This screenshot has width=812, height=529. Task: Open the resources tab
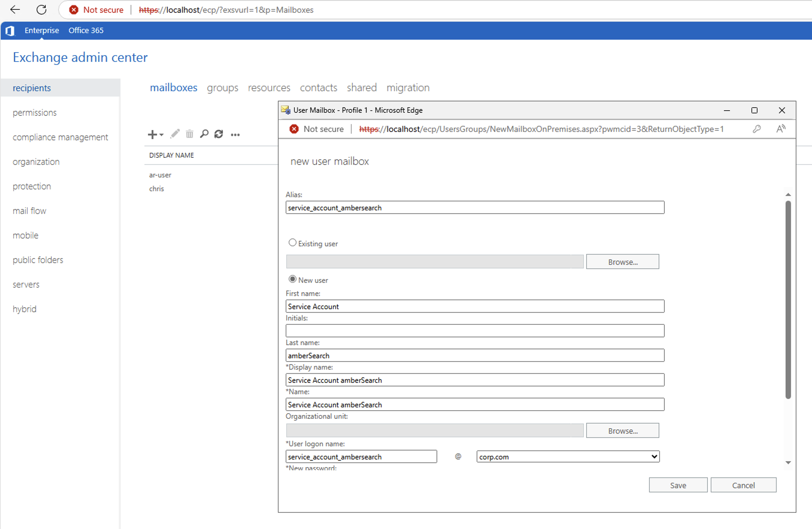(269, 88)
